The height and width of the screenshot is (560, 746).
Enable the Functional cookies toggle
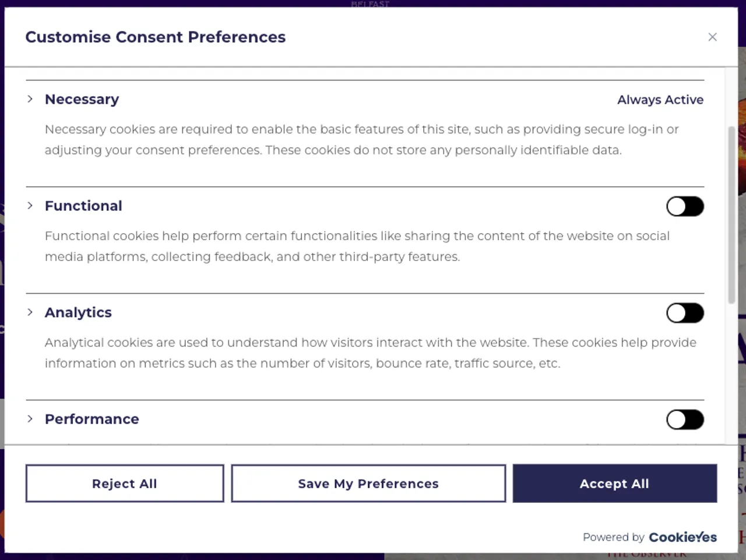[685, 206]
